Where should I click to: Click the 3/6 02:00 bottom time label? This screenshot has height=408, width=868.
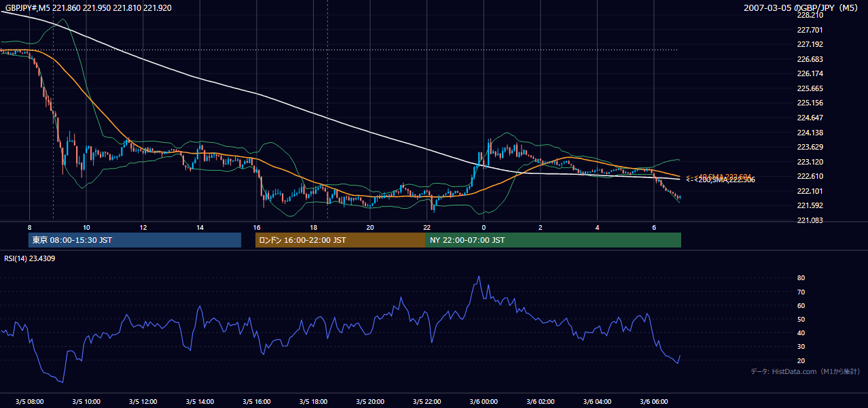(x=540, y=401)
